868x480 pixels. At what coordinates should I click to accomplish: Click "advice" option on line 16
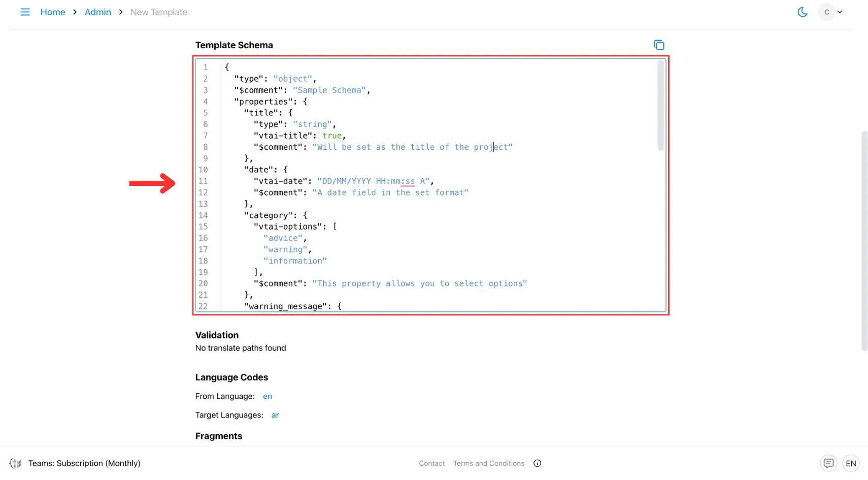point(283,238)
